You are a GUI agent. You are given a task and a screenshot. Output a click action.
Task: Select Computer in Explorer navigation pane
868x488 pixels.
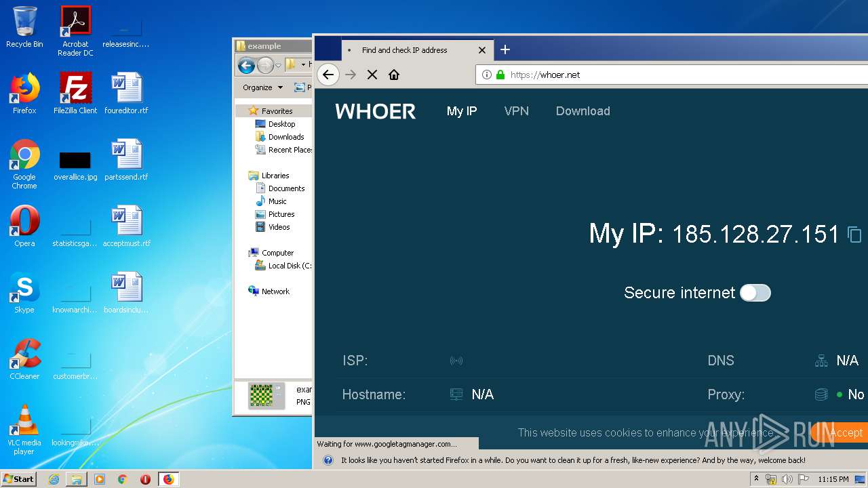(271, 253)
